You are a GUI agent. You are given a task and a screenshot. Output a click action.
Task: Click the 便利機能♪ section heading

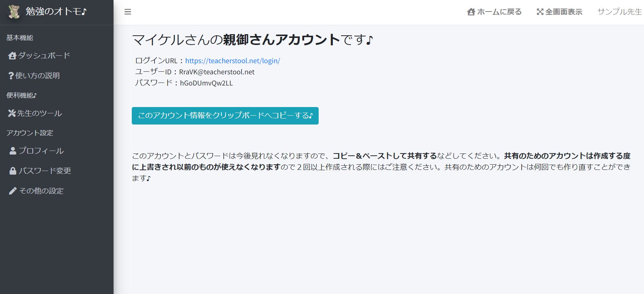point(22,95)
